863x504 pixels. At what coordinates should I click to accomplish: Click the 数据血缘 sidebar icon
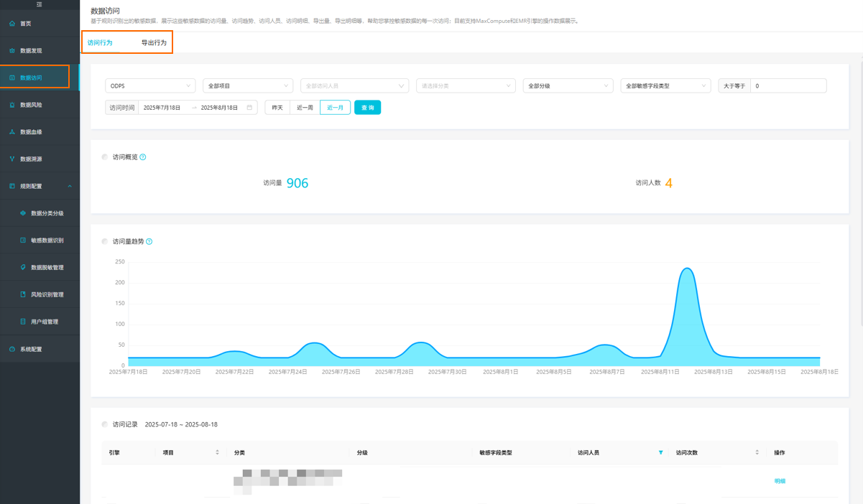[12, 132]
